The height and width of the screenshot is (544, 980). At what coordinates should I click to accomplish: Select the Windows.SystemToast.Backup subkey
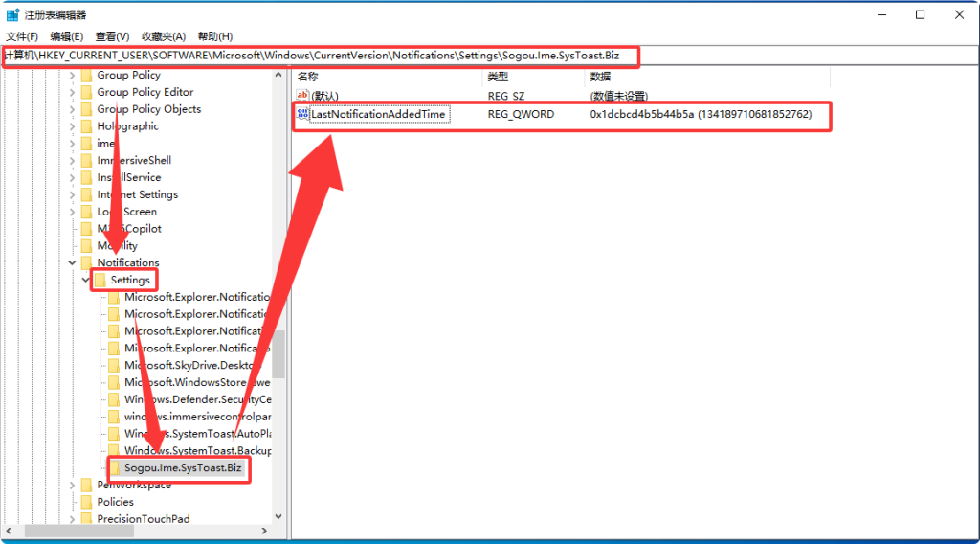[197, 451]
